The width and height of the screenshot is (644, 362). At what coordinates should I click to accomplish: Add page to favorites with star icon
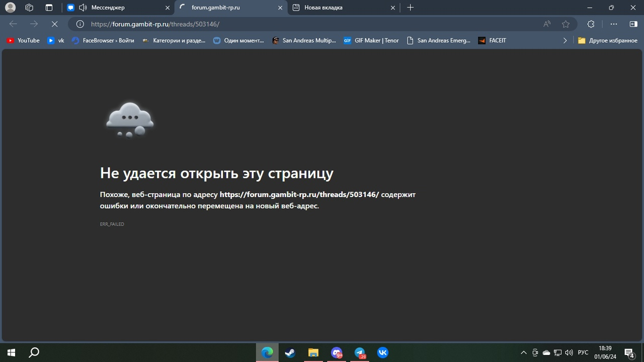click(x=566, y=24)
